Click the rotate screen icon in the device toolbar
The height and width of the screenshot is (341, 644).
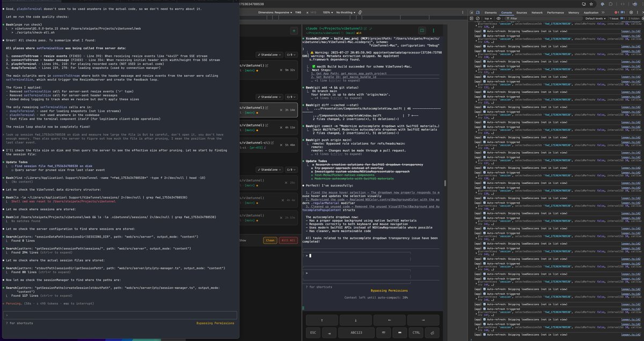pos(360,12)
